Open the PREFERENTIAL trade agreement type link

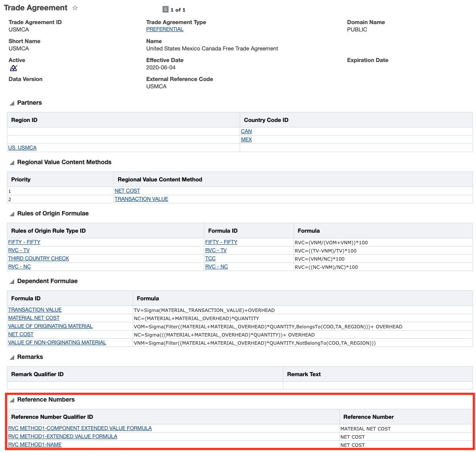[165, 29]
